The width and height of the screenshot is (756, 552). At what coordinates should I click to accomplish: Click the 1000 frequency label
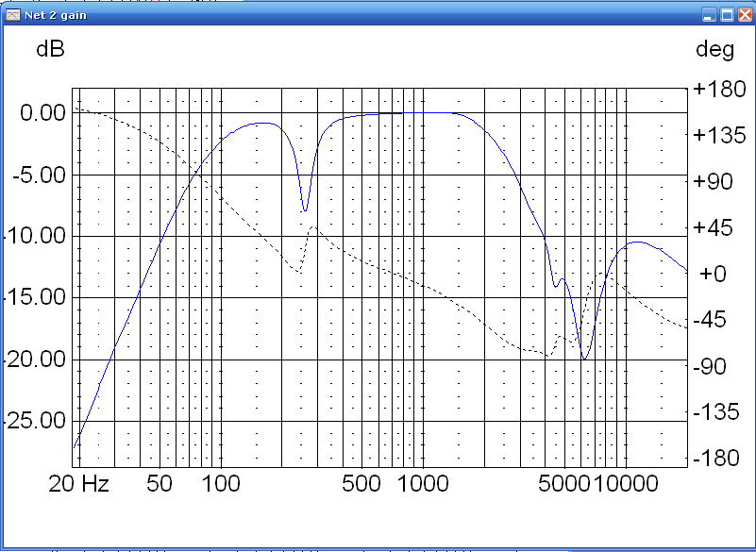coord(423,483)
